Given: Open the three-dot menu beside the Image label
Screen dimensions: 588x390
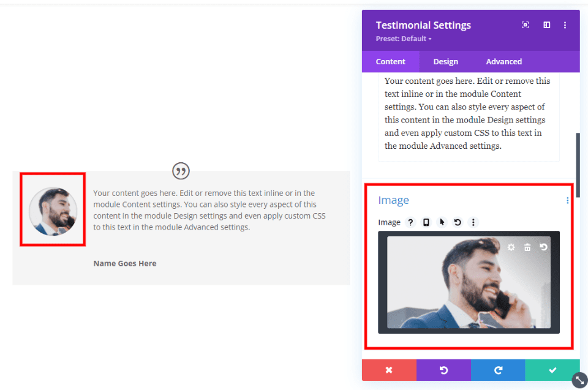Looking at the screenshot, I should pyautogui.click(x=567, y=200).
